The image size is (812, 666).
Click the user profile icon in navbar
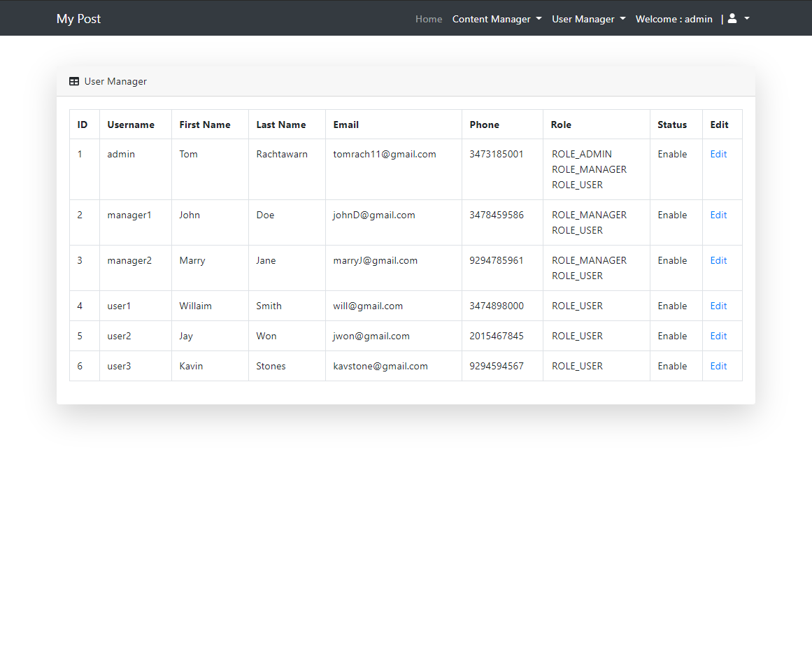732,19
